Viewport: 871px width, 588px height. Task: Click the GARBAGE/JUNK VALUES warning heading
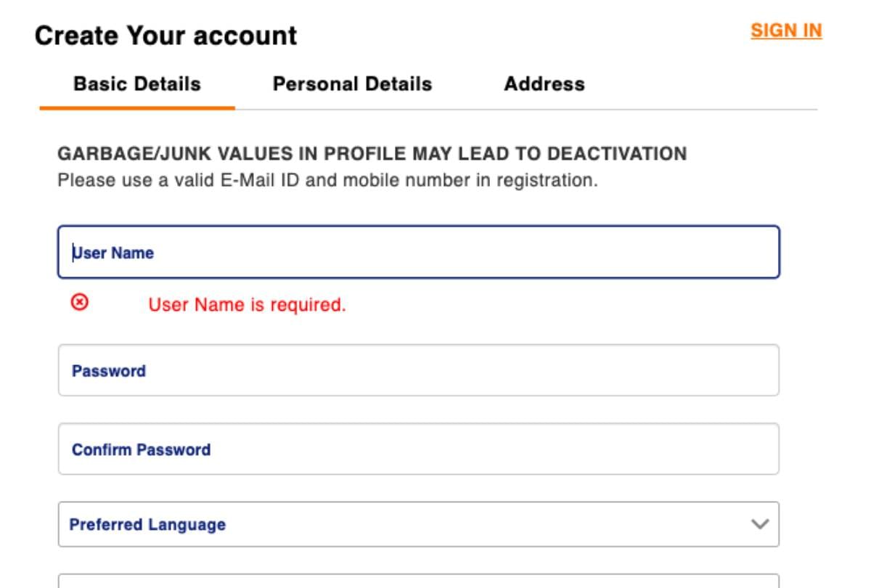(x=372, y=154)
